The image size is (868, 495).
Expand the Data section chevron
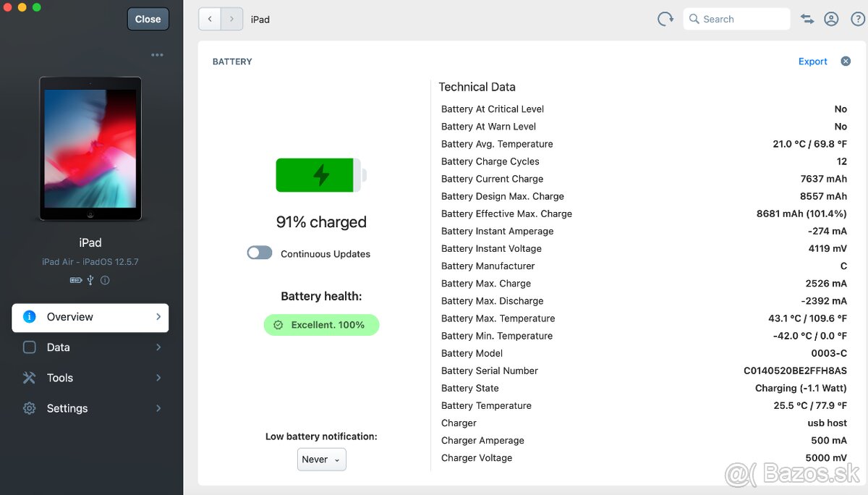coord(158,347)
